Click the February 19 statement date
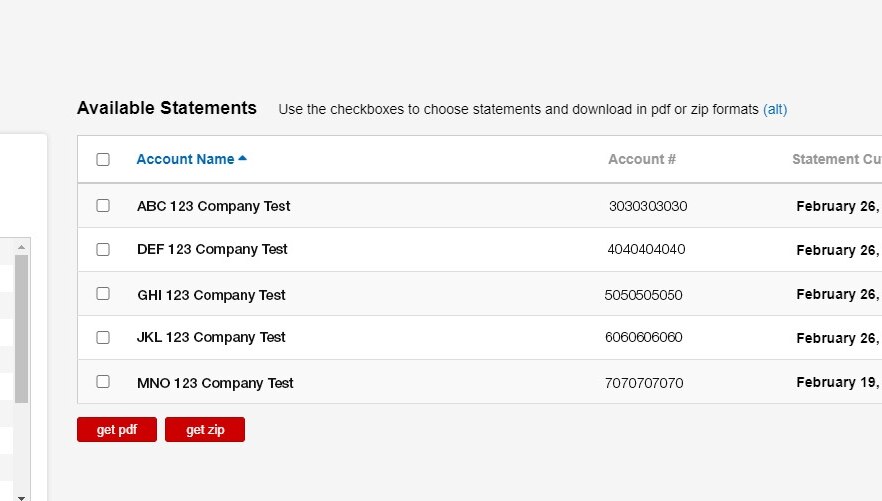The width and height of the screenshot is (882, 501). click(837, 382)
